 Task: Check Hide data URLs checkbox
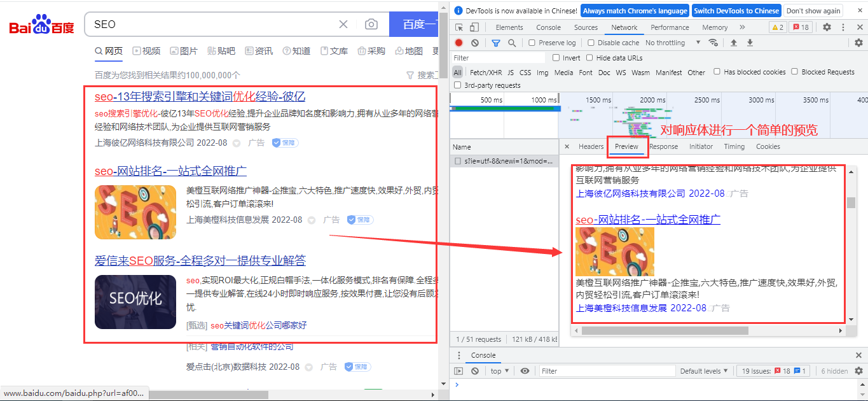coord(589,58)
